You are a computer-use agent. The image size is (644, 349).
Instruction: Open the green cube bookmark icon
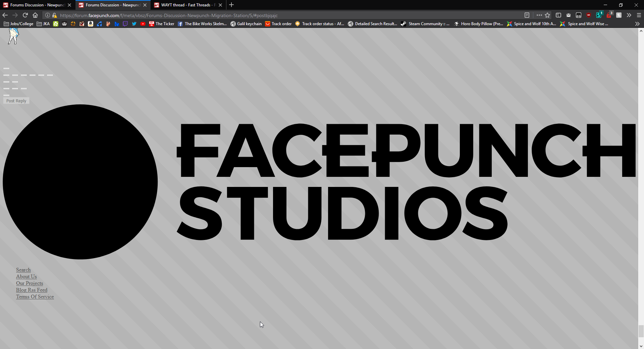coord(56,24)
